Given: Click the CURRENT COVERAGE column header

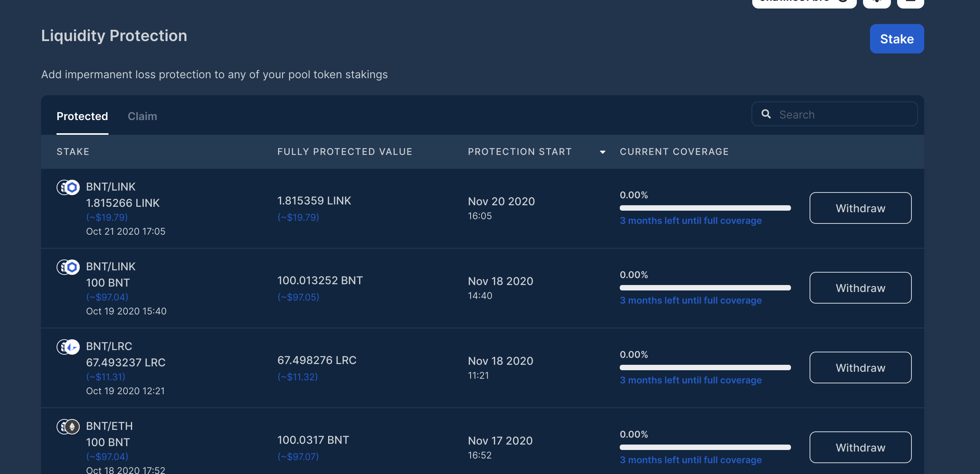Looking at the screenshot, I should pos(674,151).
